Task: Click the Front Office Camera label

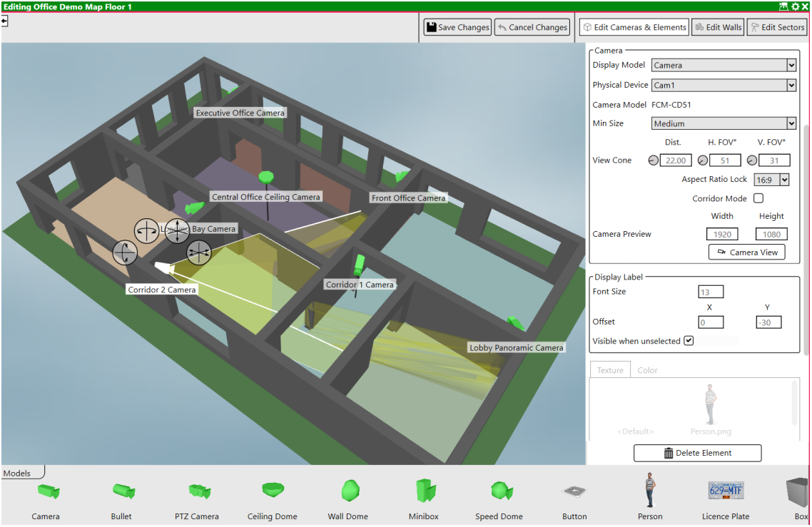Action: click(x=409, y=198)
